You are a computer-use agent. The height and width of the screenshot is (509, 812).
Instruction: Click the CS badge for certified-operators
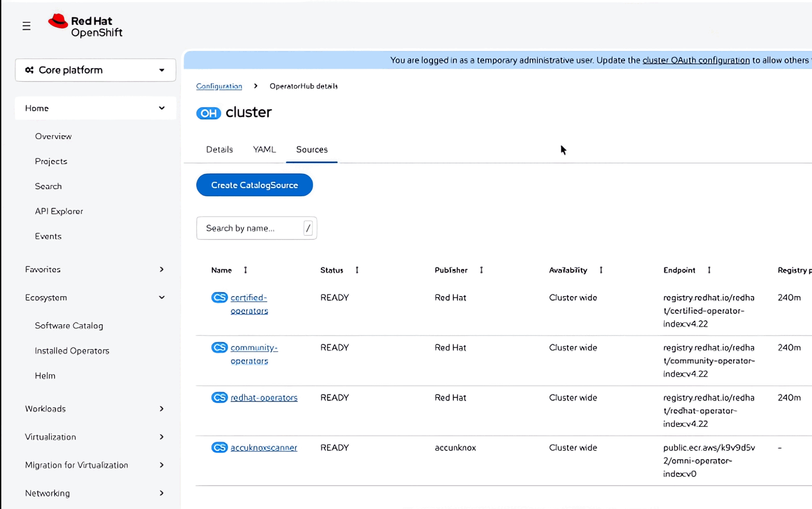click(x=220, y=298)
